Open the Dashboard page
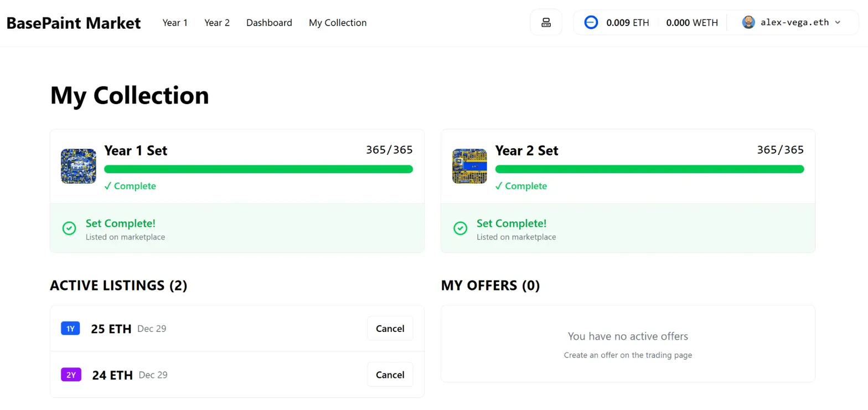868x410 pixels. pos(269,23)
